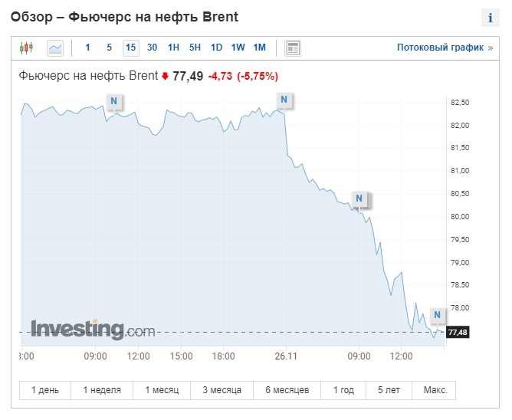Image resolution: width=512 pixels, height=420 pixels.
Task: Select the 1 год range
Action: click(x=343, y=390)
